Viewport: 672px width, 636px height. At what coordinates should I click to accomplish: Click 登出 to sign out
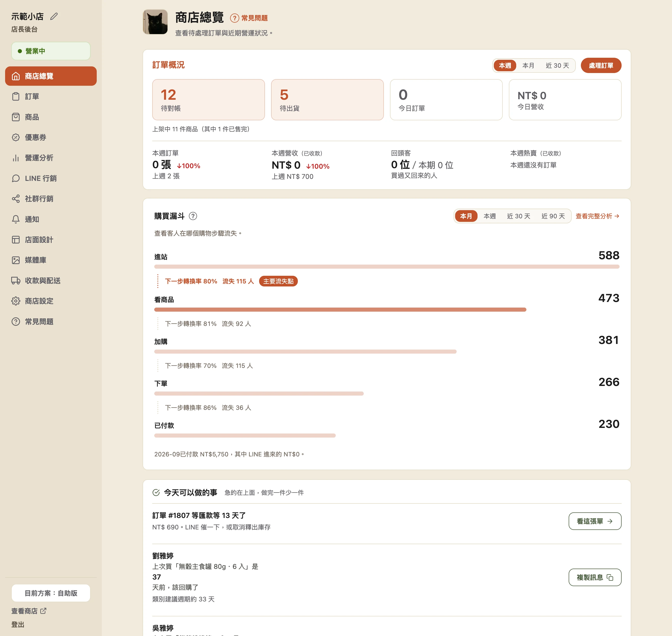[x=18, y=625]
